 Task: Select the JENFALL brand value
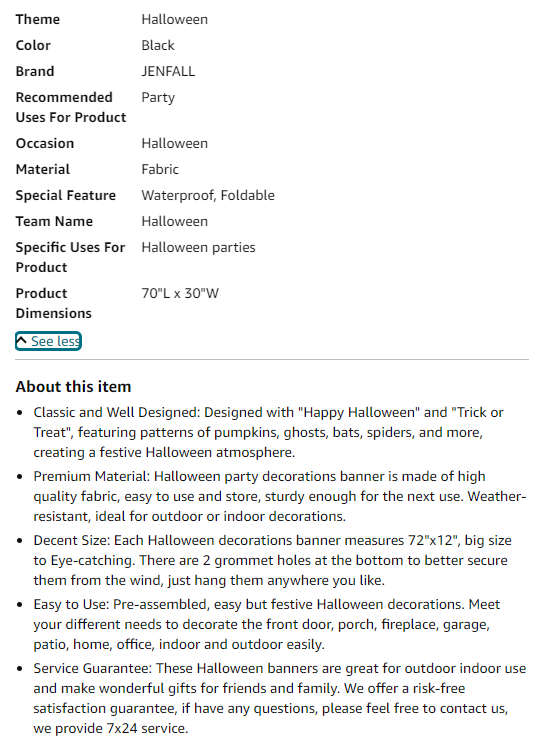(x=168, y=72)
